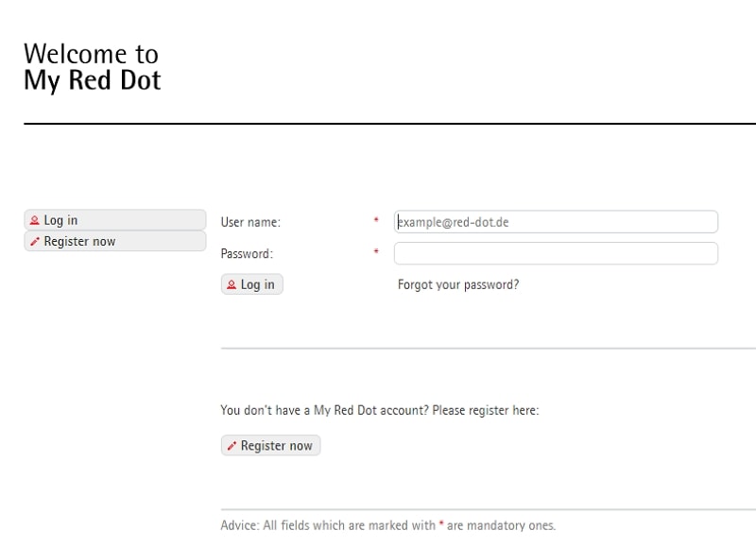
Task: Focus the User name input field
Action: [x=556, y=222]
